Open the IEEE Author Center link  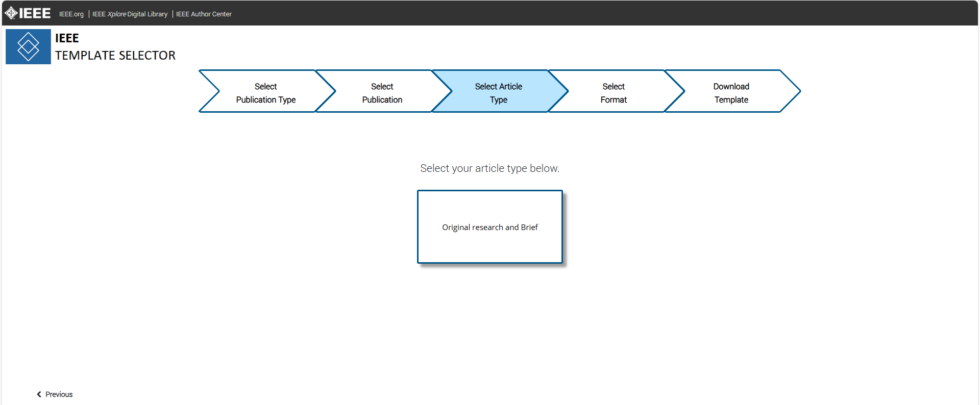pyautogui.click(x=204, y=14)
